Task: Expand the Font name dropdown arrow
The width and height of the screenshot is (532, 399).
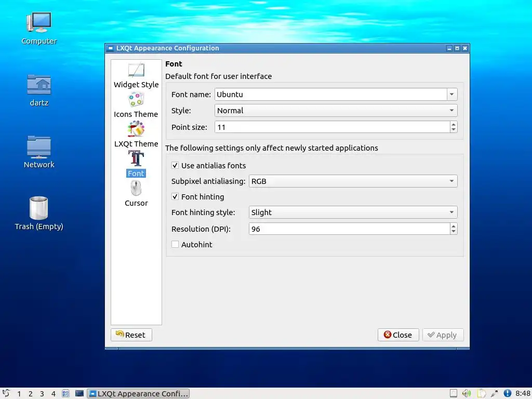Action: click(452, 95)
